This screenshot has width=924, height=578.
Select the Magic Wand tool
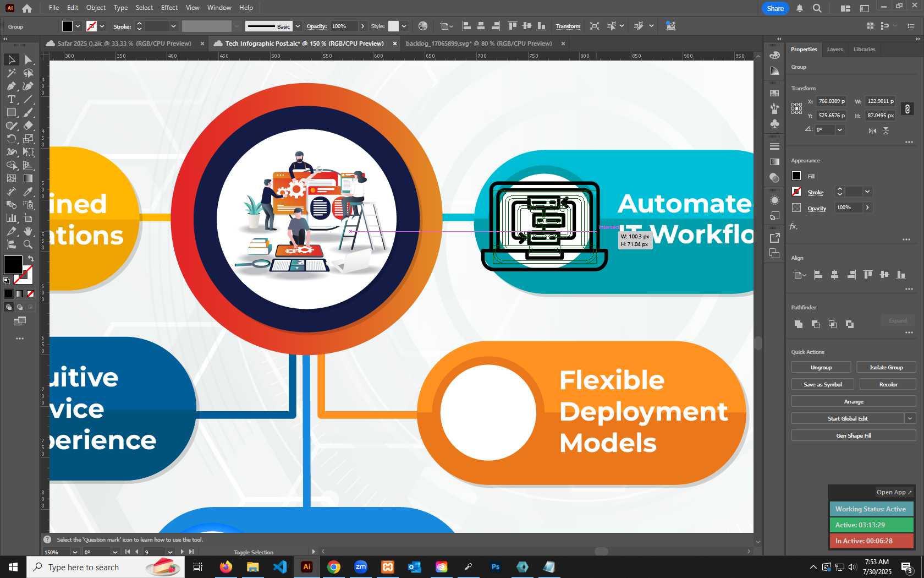12,73
